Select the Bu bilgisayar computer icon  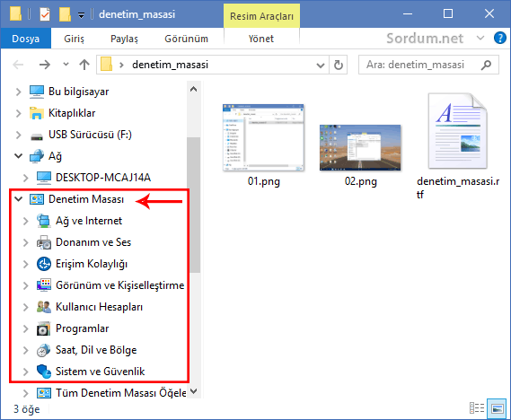pyautogui.click(x=37, y=92)
